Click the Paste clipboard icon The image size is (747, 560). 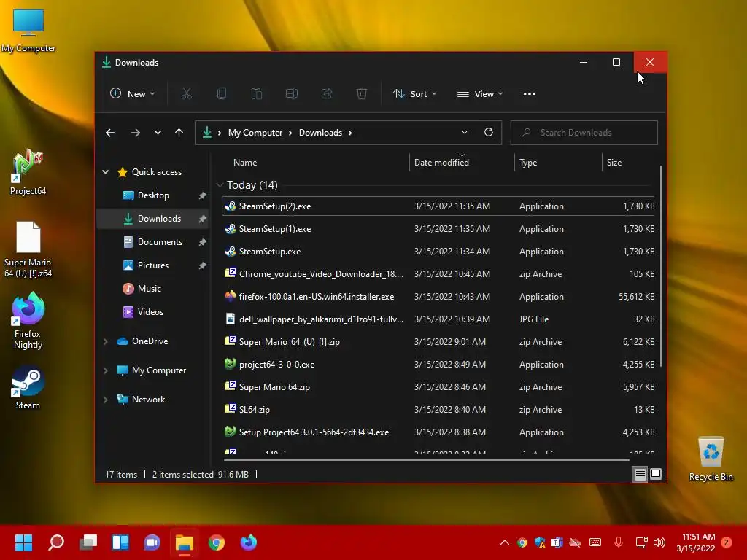(x=256, y=94)
